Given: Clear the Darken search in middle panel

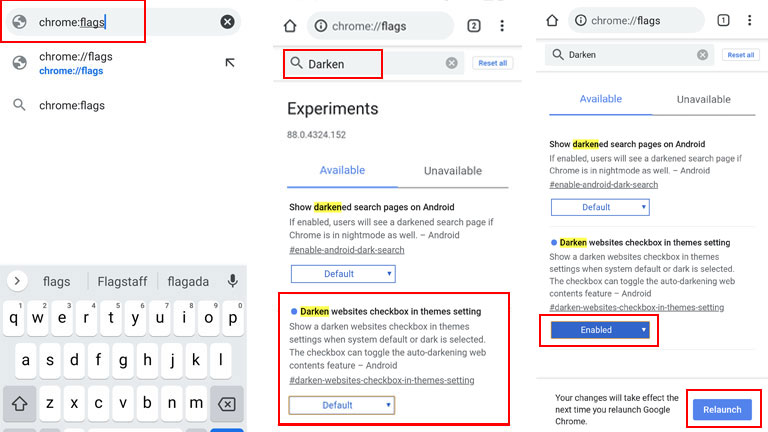Looking at the screenshot, I should point(452,63).
